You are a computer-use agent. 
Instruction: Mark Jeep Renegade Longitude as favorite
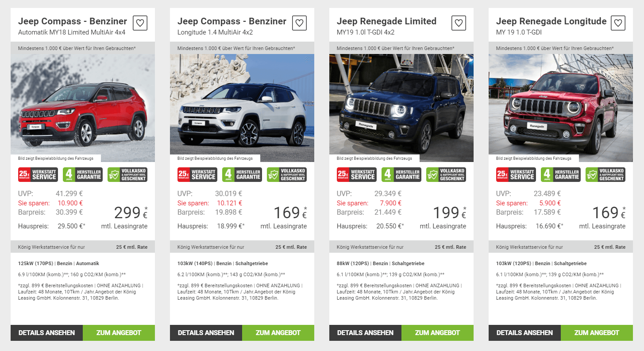[x=618, y=23]
